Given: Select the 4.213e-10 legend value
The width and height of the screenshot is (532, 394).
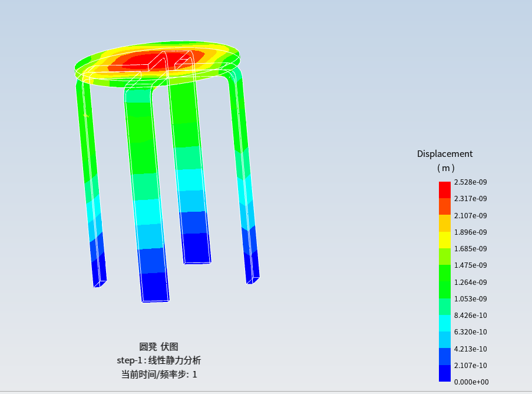Looking at the screenshot, I should [470, 349].
